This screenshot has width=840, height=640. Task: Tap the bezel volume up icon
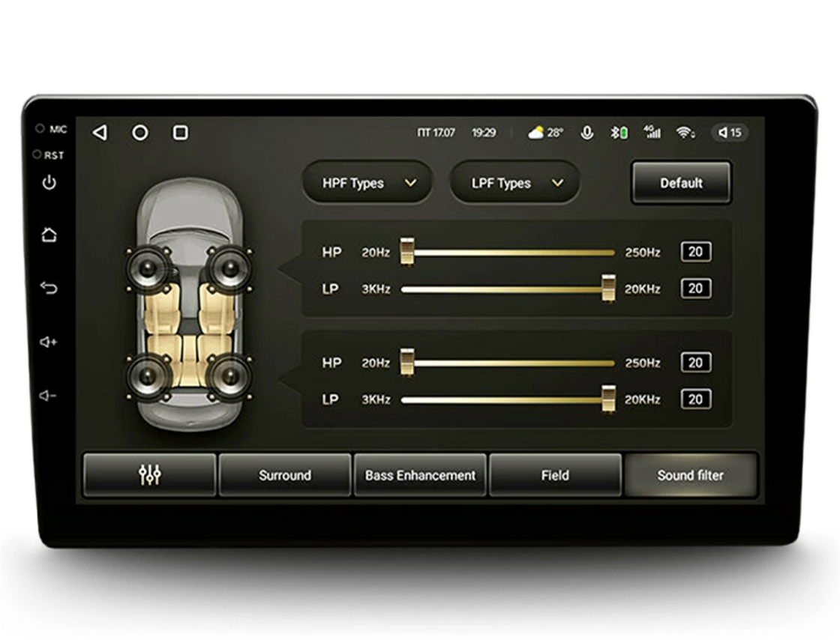[48, 342]
